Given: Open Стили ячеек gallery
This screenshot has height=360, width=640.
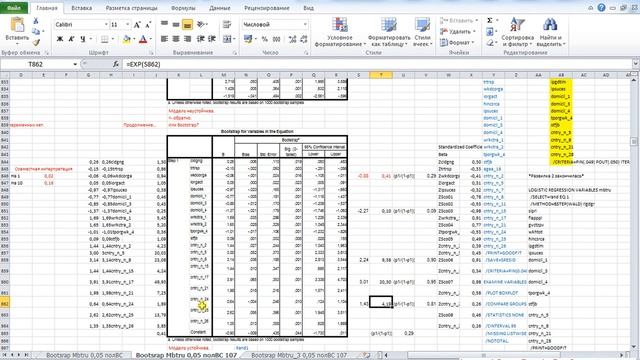Looking at the screenshot, I should coord(422,32).
